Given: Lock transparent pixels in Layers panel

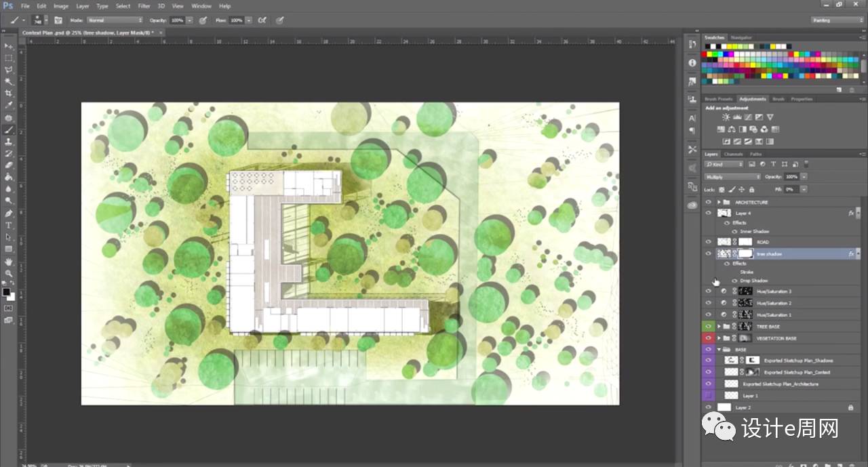Looking at the screenshot, I should [722, 189].
